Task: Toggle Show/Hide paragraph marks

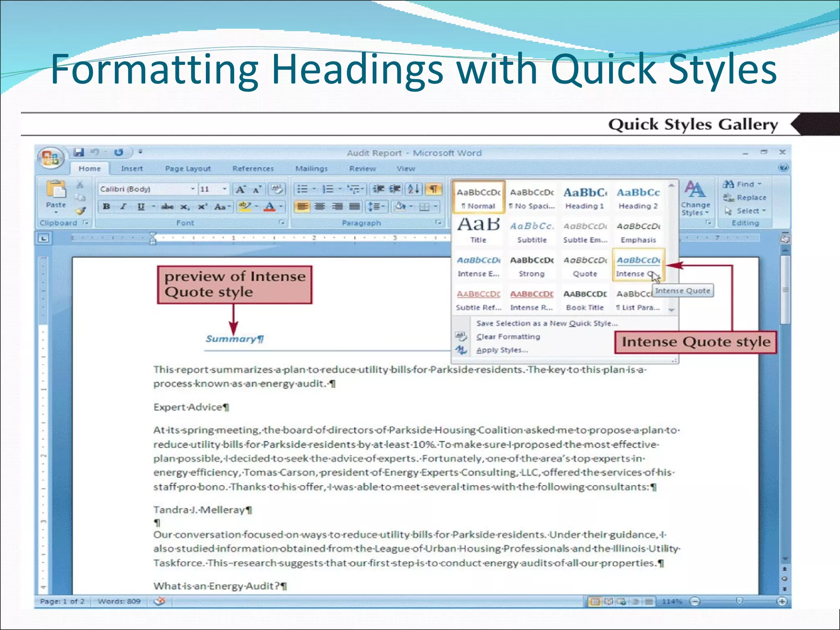Action: click(x=433, y=189)
